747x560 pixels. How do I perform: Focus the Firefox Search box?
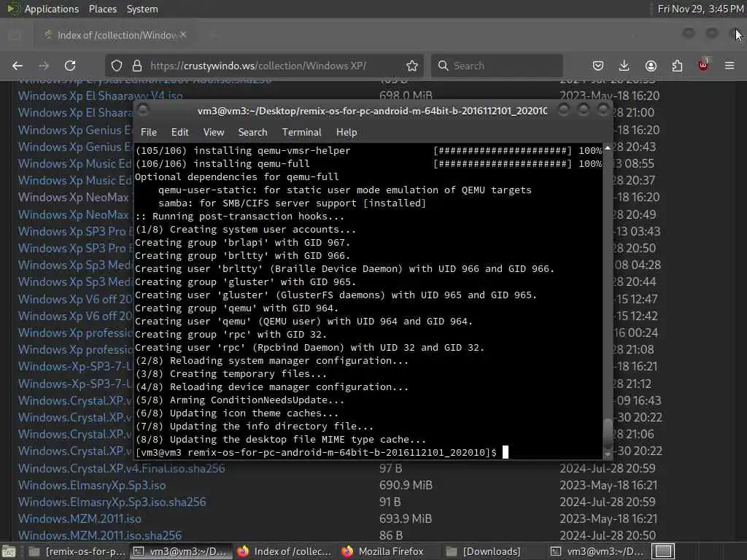pyautogui.click(x=497, y=66)
